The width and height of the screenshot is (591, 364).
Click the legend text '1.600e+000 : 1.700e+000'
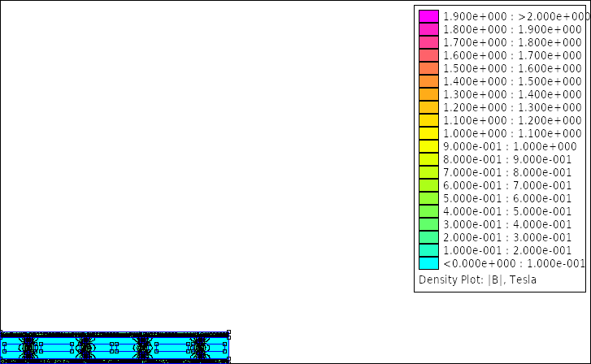click(513, 55)
